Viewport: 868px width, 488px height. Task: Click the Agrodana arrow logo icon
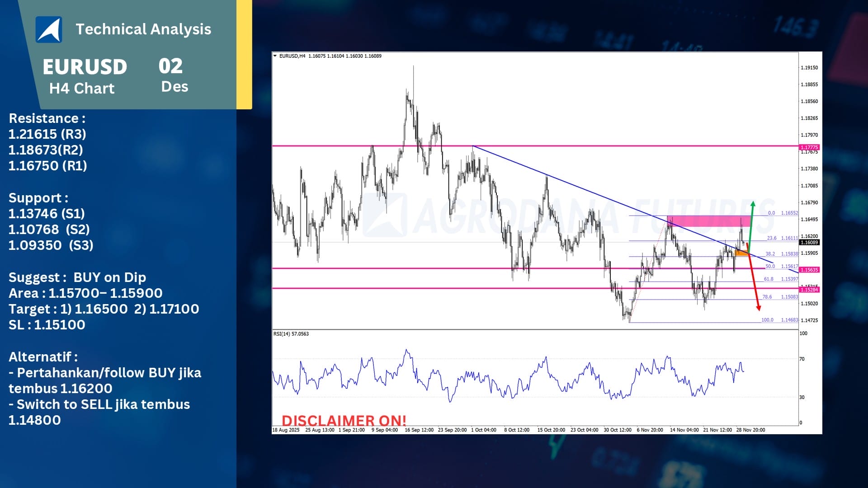point(49,30)
